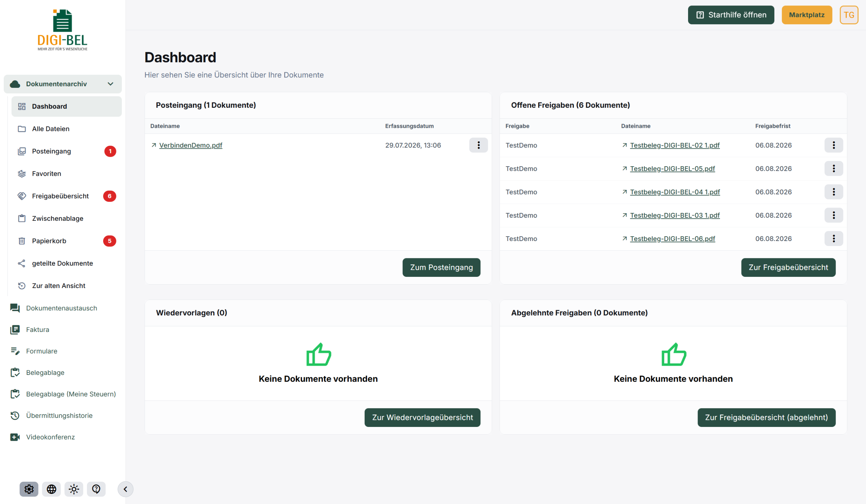Click the Papierkorb red badge showing 5
866x504 pixels.
(x=110, y=241)
